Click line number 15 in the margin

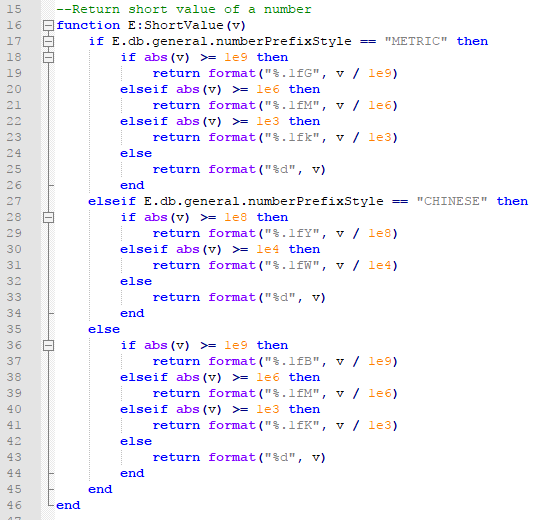tap(14, 9)
